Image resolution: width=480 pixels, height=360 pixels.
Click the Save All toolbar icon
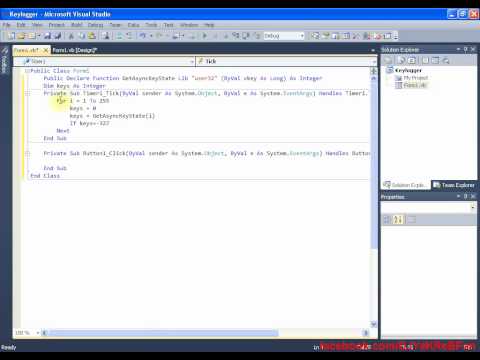click(x=57, y=36)
